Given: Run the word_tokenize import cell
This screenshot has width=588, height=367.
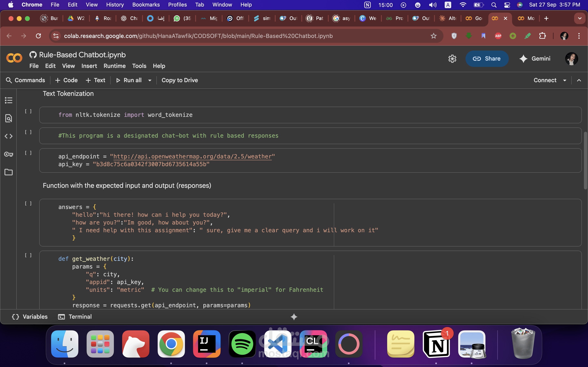Looking at the screenshot, I should 28,111.
